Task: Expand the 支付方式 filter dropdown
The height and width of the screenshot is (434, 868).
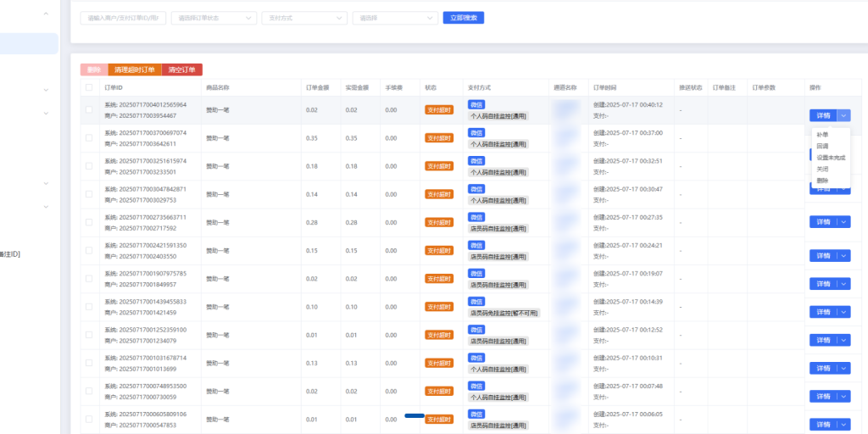Action: click(x=304, y=18)
